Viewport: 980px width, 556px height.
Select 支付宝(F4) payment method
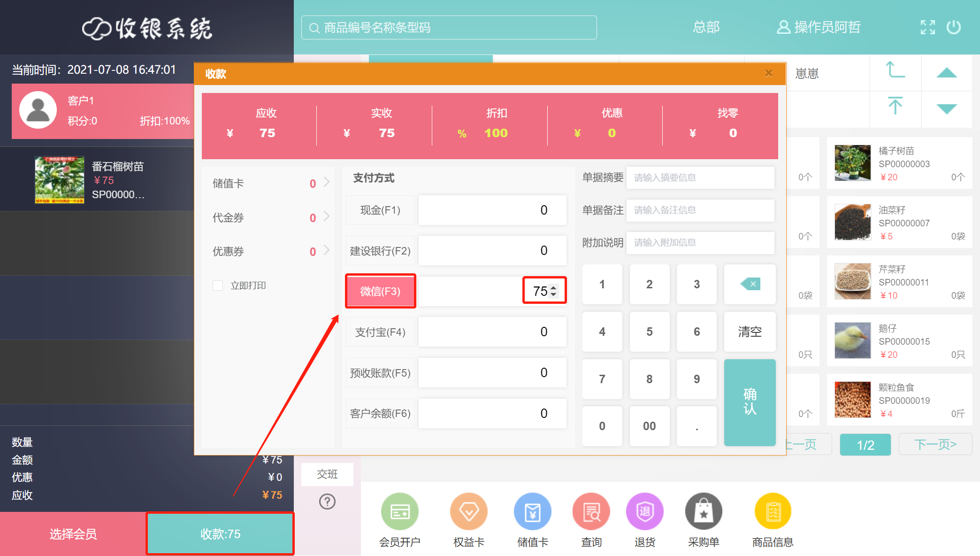(380, 332)
